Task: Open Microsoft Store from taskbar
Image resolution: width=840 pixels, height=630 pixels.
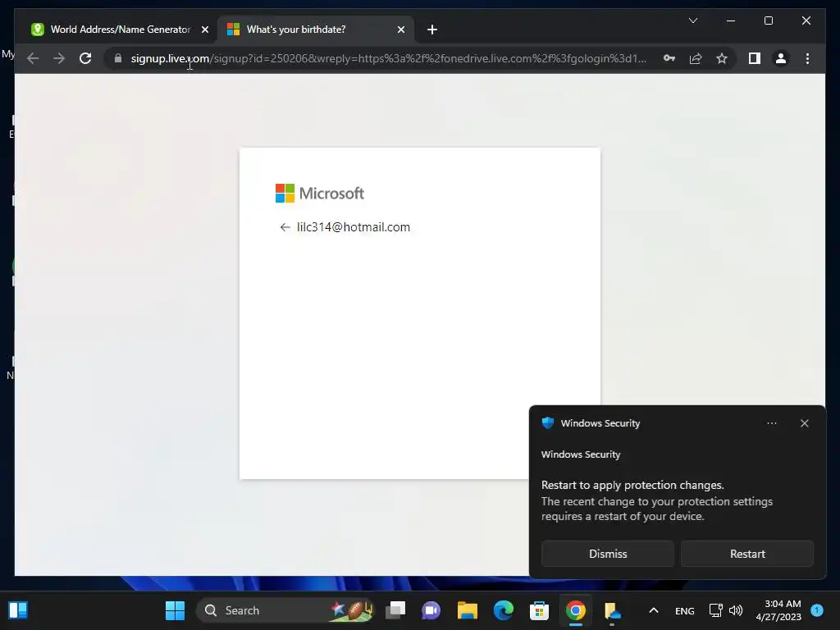Action: [x=539, y=610]
